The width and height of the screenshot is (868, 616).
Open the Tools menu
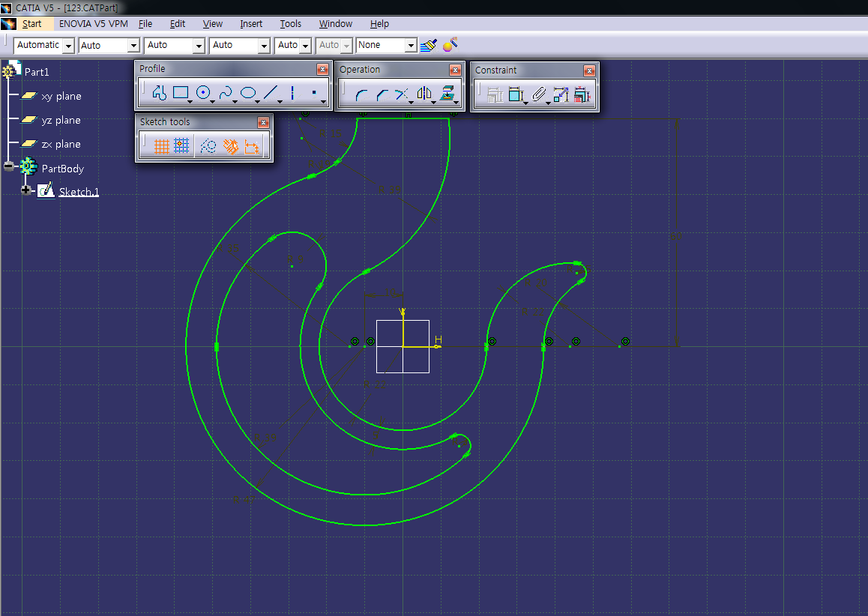pyautogui.click(x=290, y=24)
